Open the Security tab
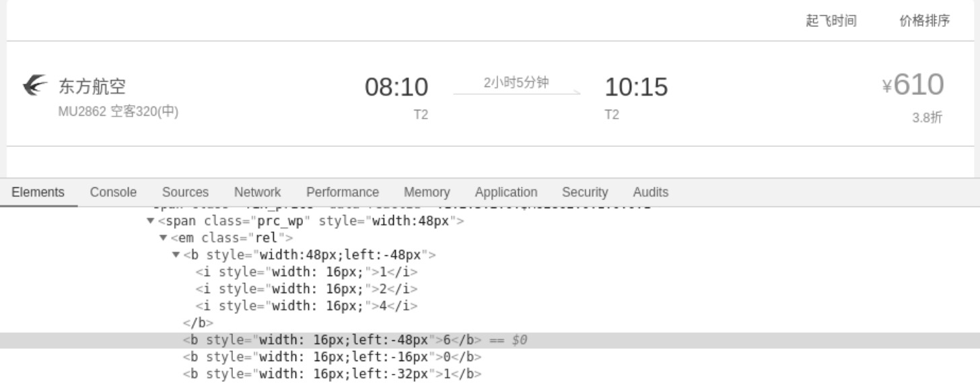980x384 pixels. point(584,193)
